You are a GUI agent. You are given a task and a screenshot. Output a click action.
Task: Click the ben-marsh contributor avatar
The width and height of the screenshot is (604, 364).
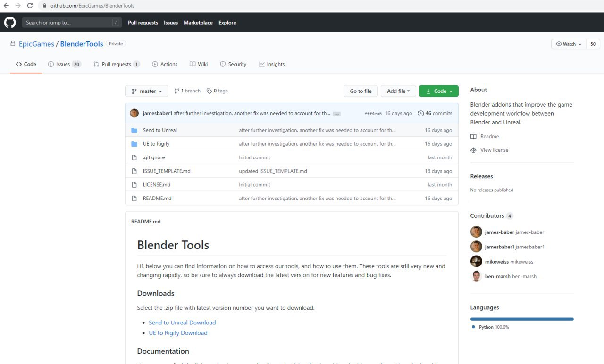pyautogui.click(x=476, y=276)
